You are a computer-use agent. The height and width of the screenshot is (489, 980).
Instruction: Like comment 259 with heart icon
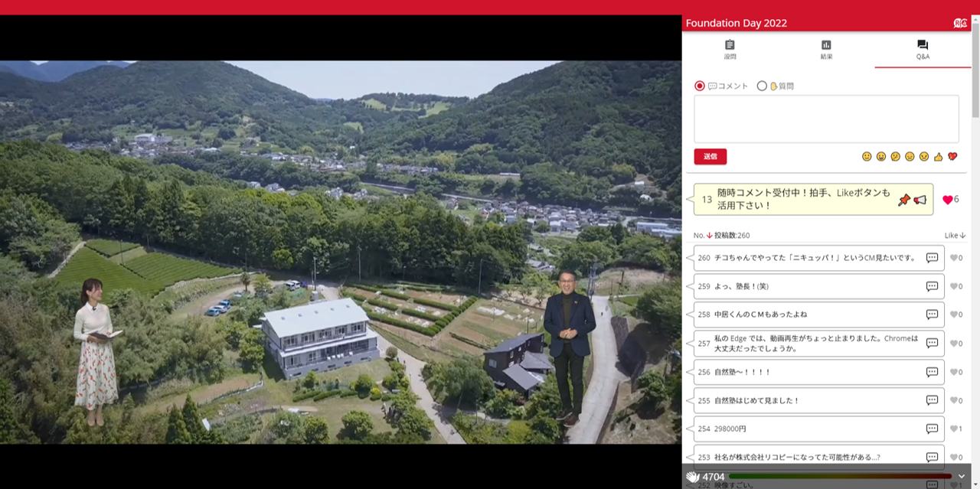pyautogui.click(x=954, y=286)
